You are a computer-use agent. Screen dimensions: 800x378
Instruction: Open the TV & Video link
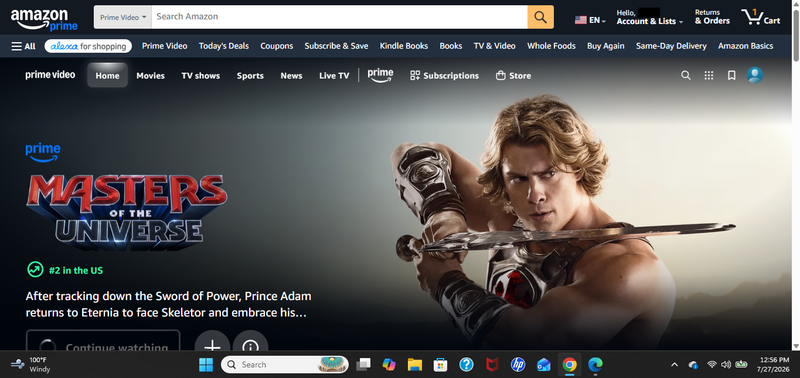494,46
